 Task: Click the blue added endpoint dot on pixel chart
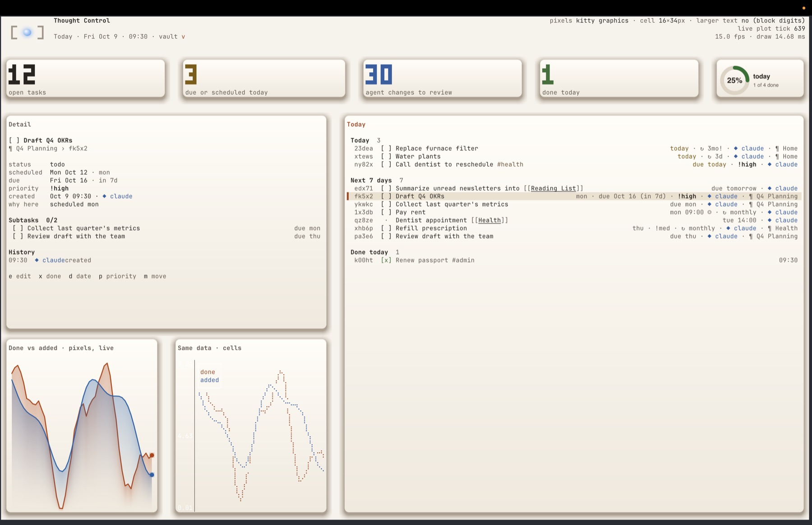coord(152,474)
